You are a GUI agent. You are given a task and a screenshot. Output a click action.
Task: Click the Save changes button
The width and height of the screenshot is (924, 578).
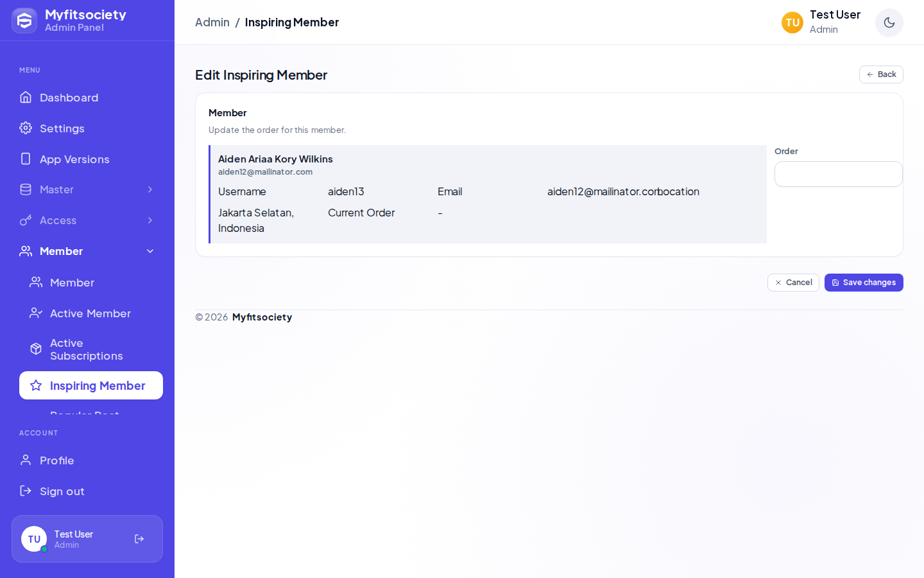[864, 283]
